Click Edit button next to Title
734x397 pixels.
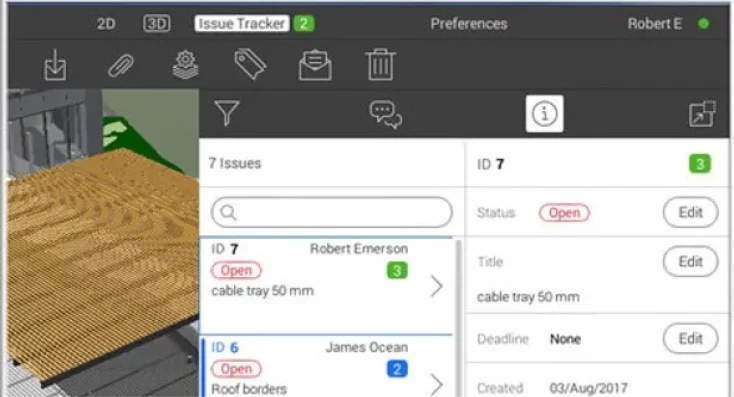pos(690,261)
